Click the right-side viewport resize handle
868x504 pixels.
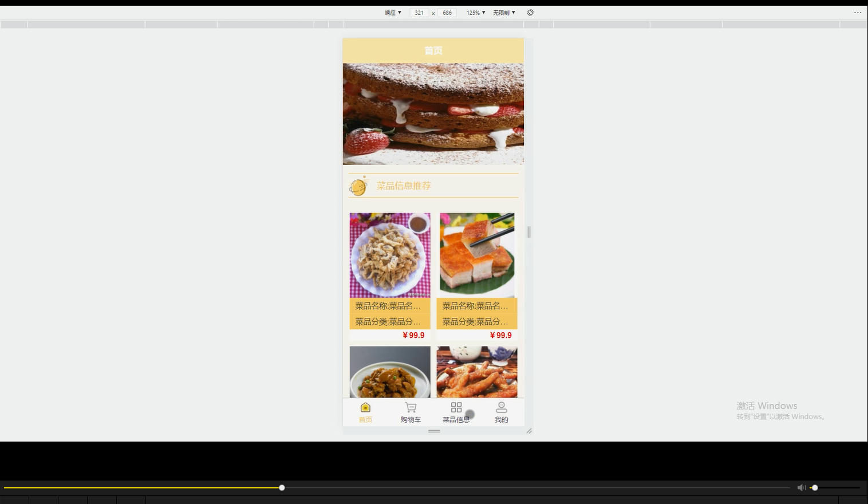pyautogui.click(x=529, y=232)
